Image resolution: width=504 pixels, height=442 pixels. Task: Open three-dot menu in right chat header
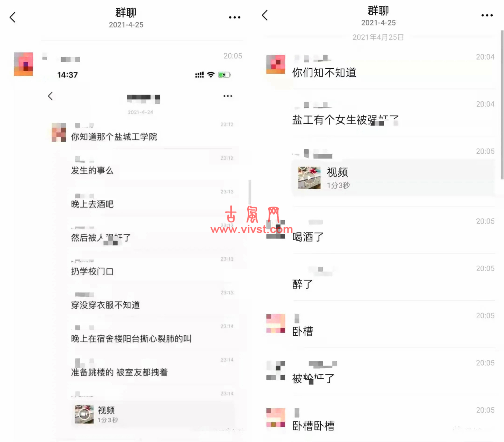(487, 15)
